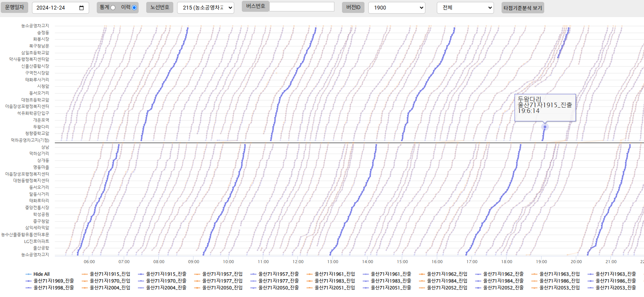Image resolution: width=644 pixels, height=297 pixels.
Task: Expand the 버전ID dropdown showing 1900
Action: 396,8
